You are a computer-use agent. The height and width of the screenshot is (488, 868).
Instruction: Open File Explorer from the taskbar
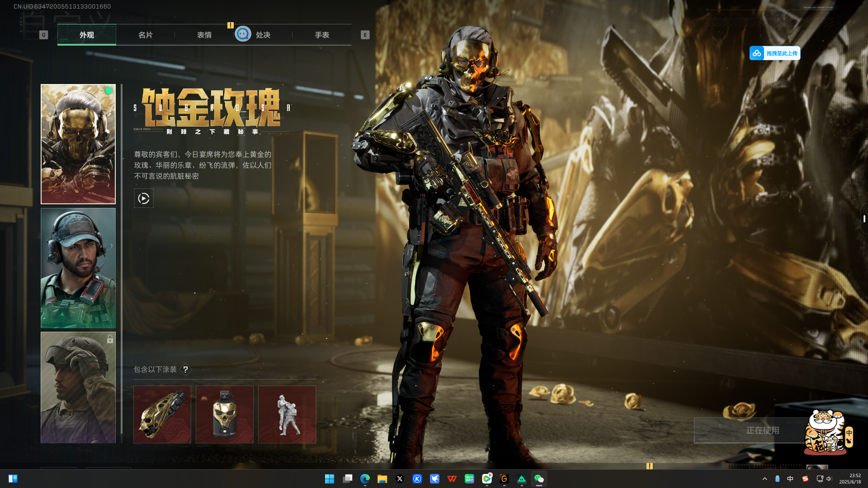[382, 479]
